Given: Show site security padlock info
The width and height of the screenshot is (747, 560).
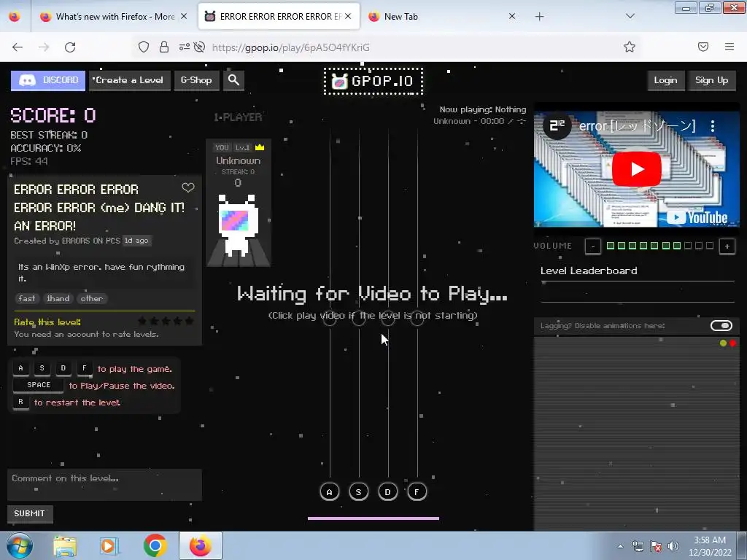Looking at the screenshot, I should coord(164,47).
